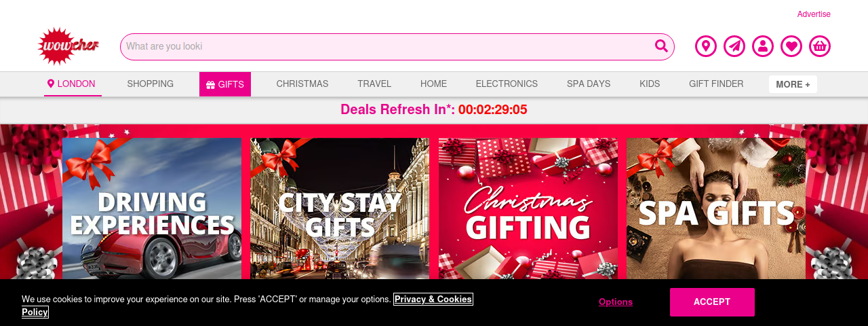Open the Driving Experiences banner
The width and height of the screenshot is (868, 326).
coord(152,209)
